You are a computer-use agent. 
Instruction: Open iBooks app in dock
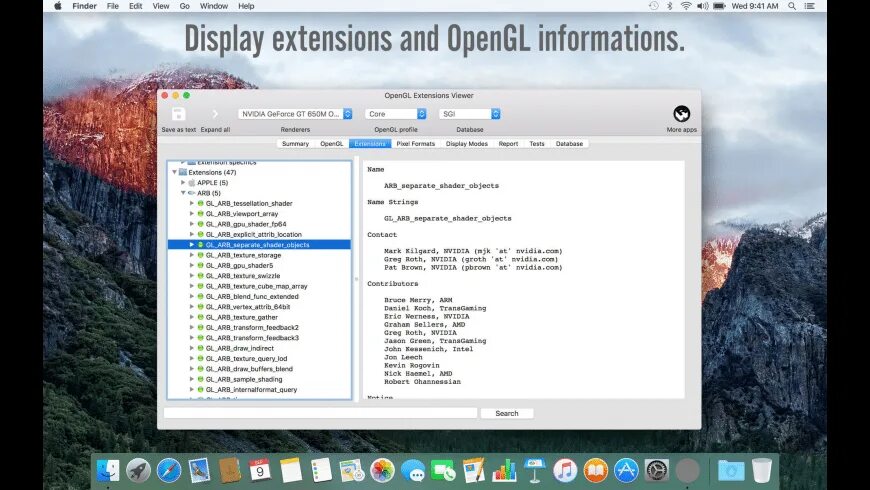point(595,471)
